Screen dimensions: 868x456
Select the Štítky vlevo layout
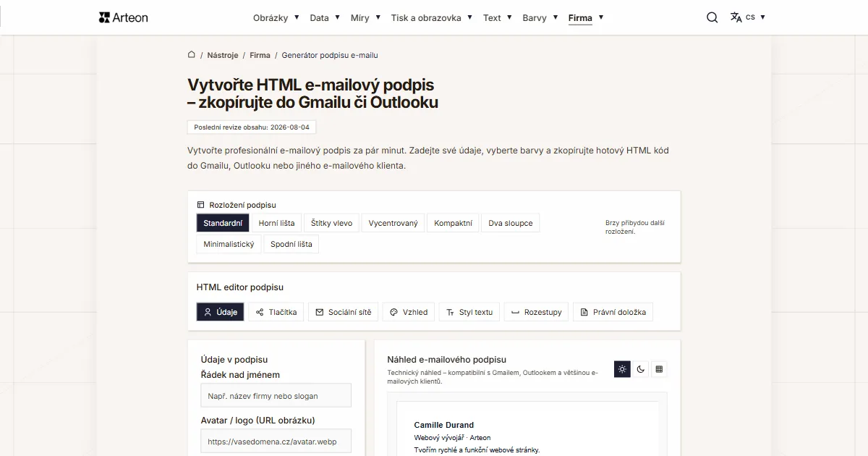[x=331, y=223]
